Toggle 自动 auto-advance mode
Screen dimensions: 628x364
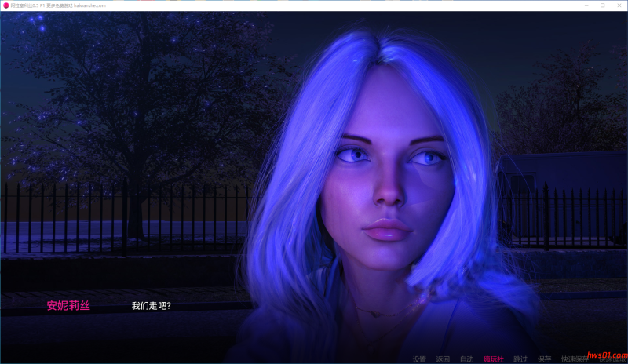point(466,359)
